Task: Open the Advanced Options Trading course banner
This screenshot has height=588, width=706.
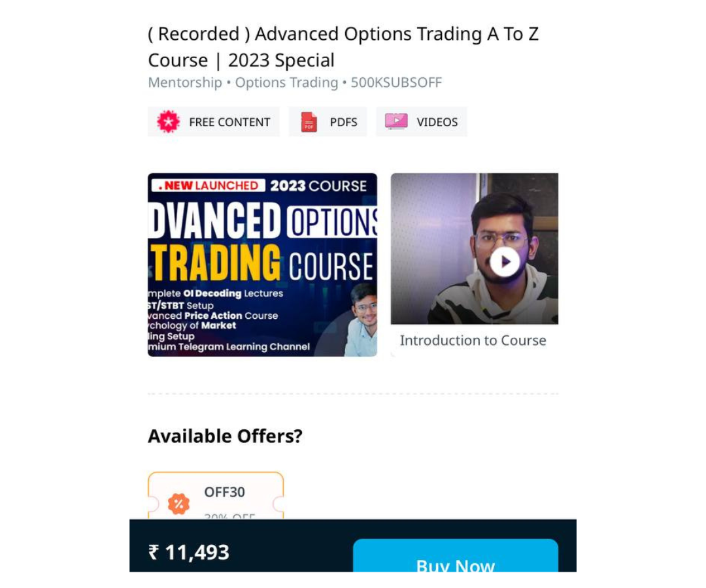Action: 263,265
